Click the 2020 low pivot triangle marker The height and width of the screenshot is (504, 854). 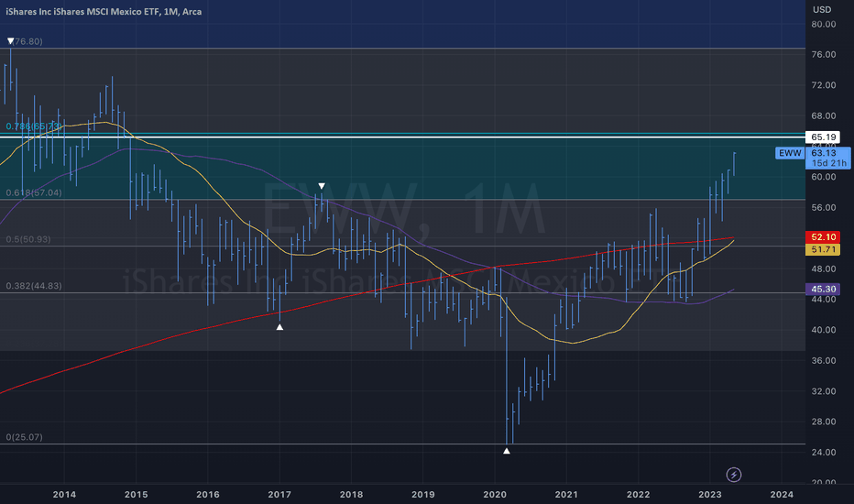pyautogui.click(x=507, y=451)
